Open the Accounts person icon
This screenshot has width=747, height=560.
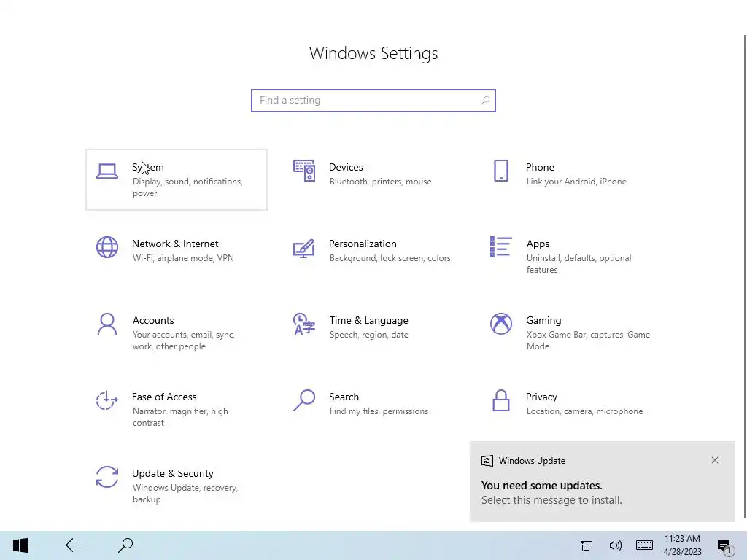point(107,324)
